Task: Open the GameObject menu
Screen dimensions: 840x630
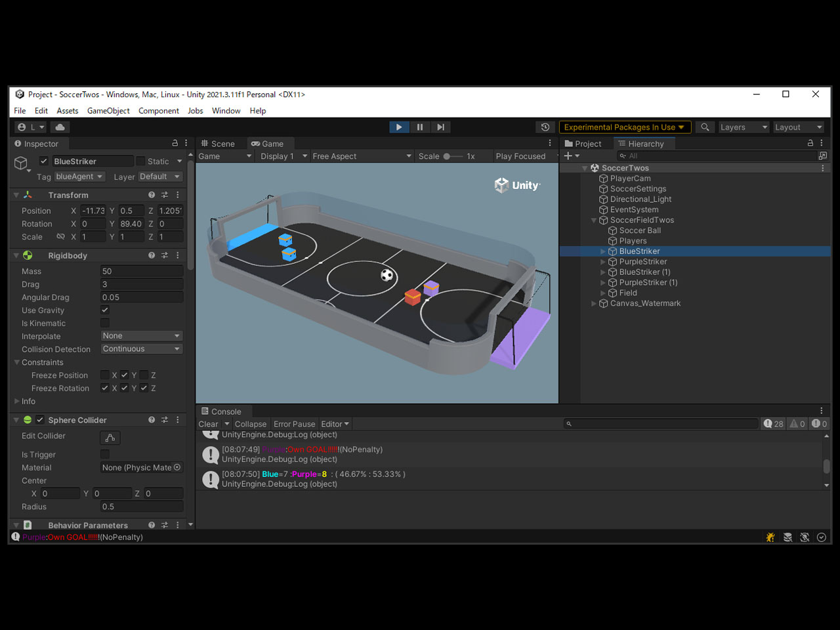Action: pos(108,111)
